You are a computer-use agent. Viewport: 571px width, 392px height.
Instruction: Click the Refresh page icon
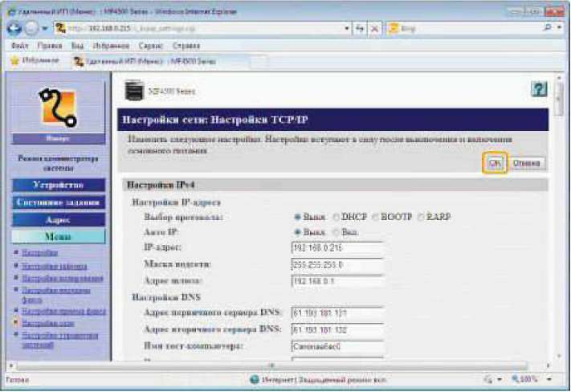(358, 28)
